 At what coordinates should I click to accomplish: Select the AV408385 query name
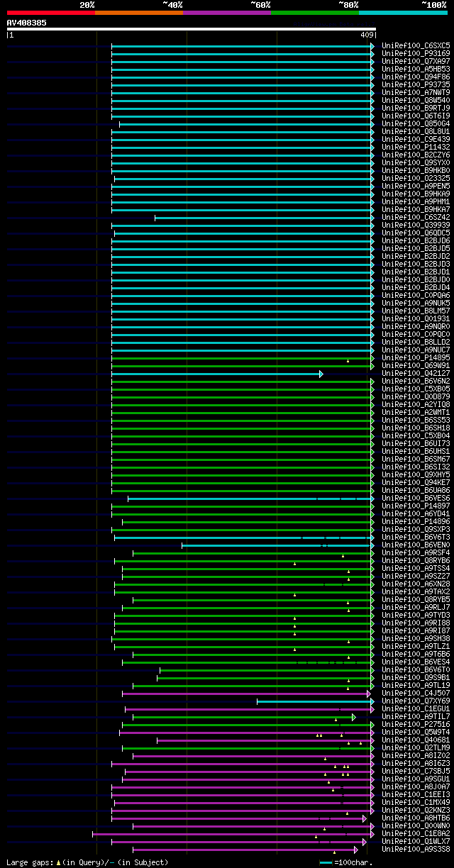point(27,23)
